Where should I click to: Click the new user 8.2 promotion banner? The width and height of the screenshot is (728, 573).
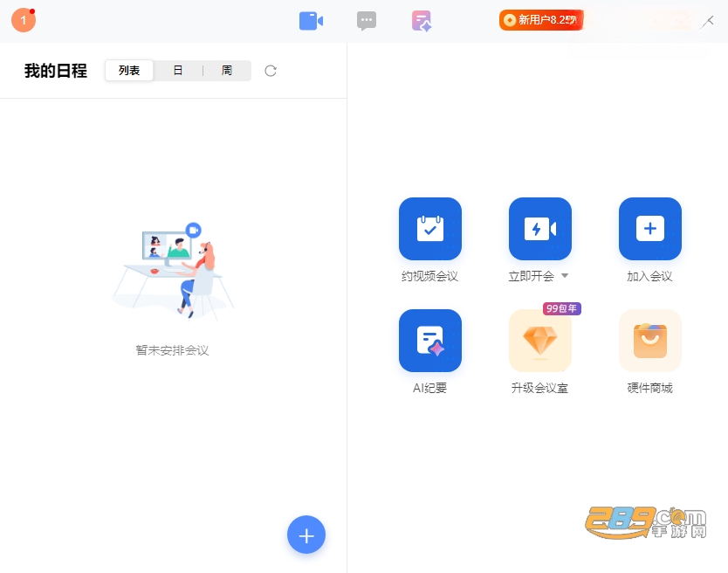click(541, 20)
